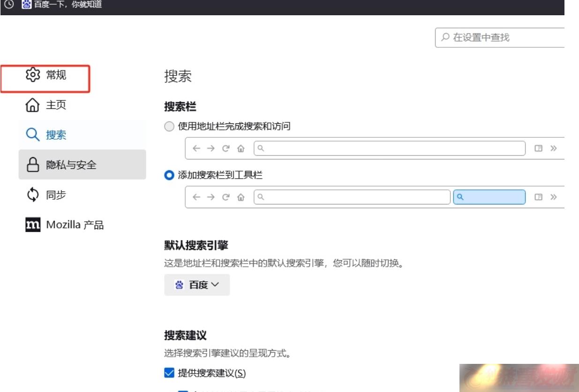This screenshot has height=392, width=579.
Task: Click the 搜索栏 heading text
Action: coord(180,106)
